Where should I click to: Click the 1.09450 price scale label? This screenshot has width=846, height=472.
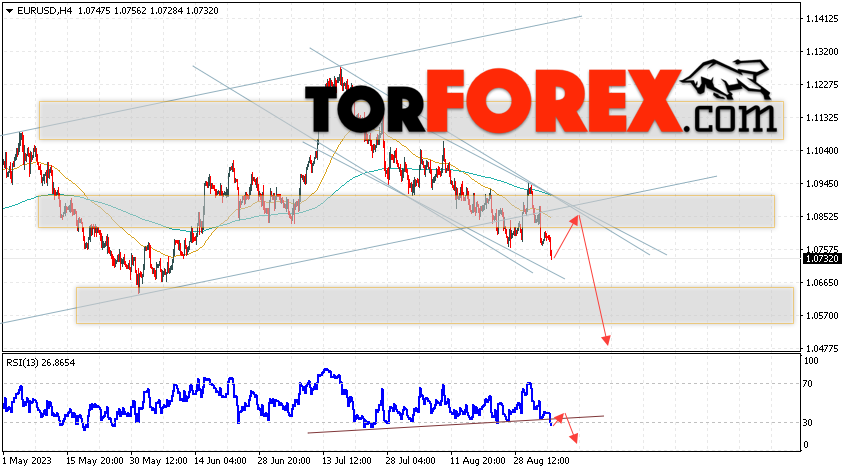tap(822, 184)
